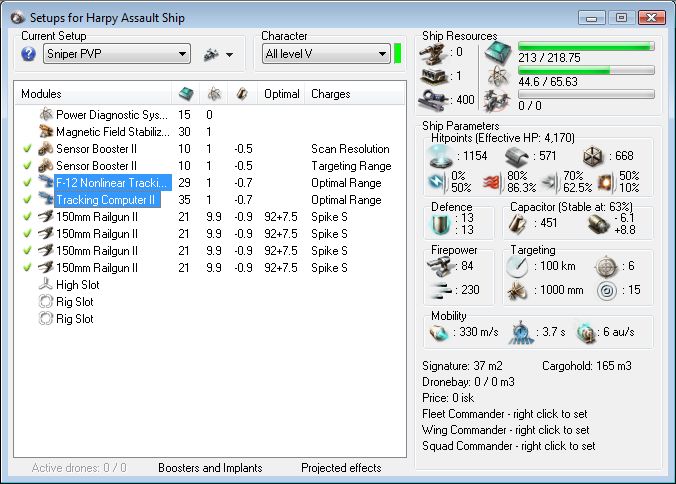Select the Power Diagnostic System row
Image resolution: width=676 pixels, height=484 pixels.
pyautogui.click(x=210, y=115)
